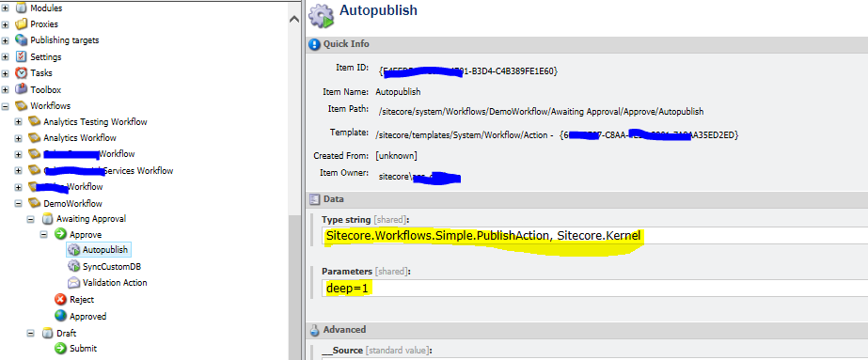Viewport: 868px width, 360px height.
Task: Click the large Autopublish header icon
Action: pyautogui.click(x=322, y=15)
